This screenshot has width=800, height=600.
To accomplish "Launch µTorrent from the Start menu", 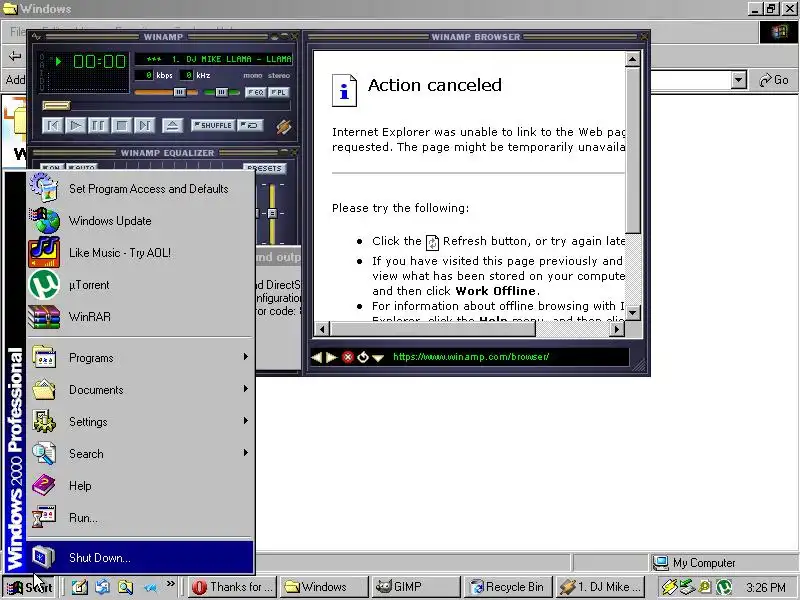I will pos(140,285).
